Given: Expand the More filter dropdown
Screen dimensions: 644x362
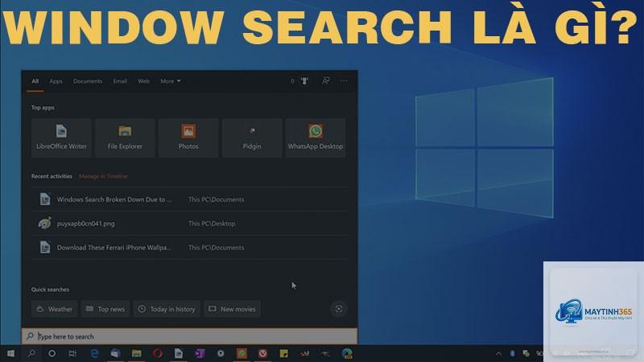Looking at the screenshot, I should 170,81.
